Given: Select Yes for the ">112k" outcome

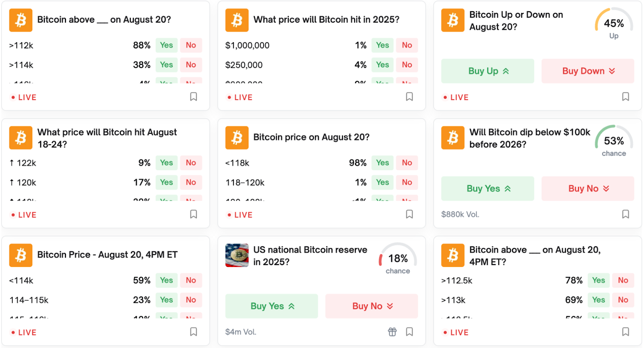Looking at the screenshot, I should pyautogui.click(x=166, y=45).
